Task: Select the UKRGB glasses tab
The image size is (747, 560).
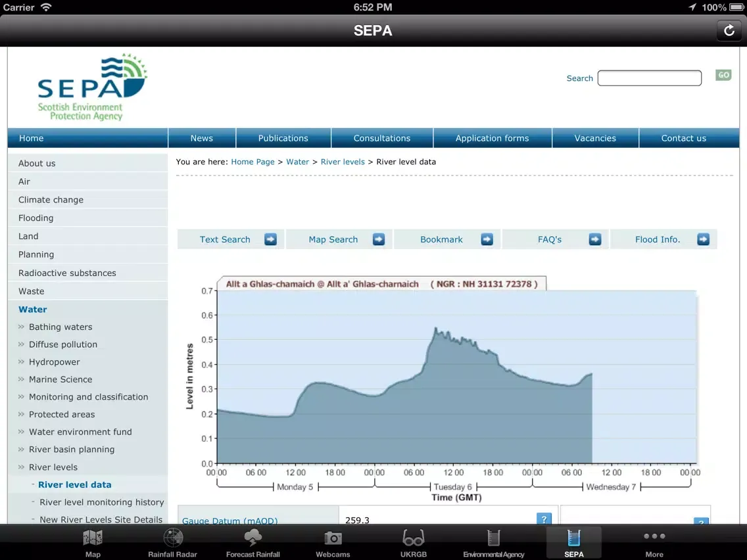Action: (x=413, y=543)
